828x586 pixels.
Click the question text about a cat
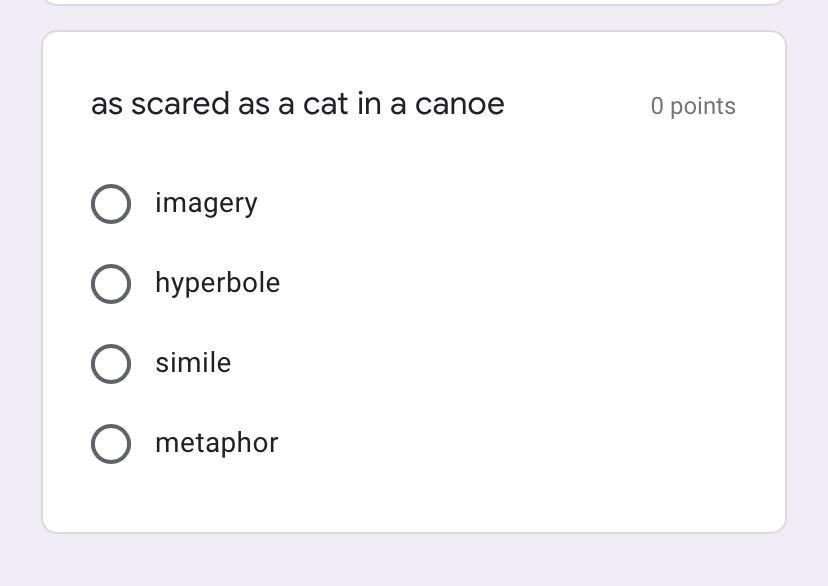[x=297, y=104]
